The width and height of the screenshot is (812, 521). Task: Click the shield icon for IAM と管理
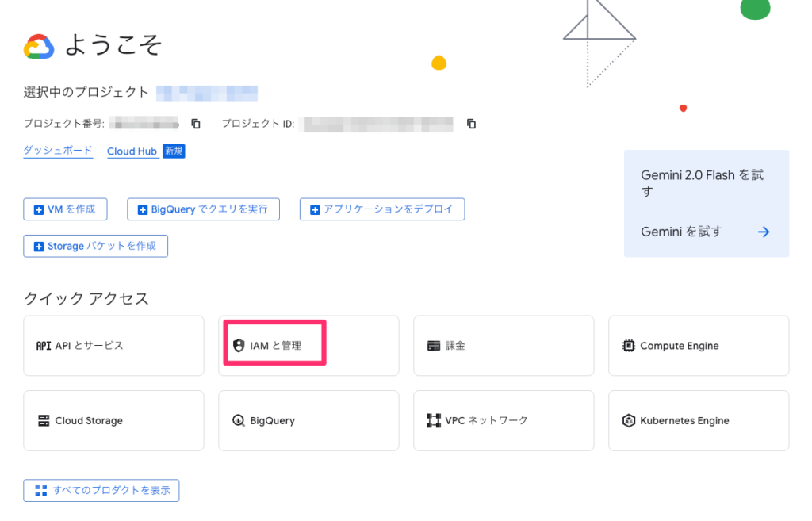(x=238, y=346)
